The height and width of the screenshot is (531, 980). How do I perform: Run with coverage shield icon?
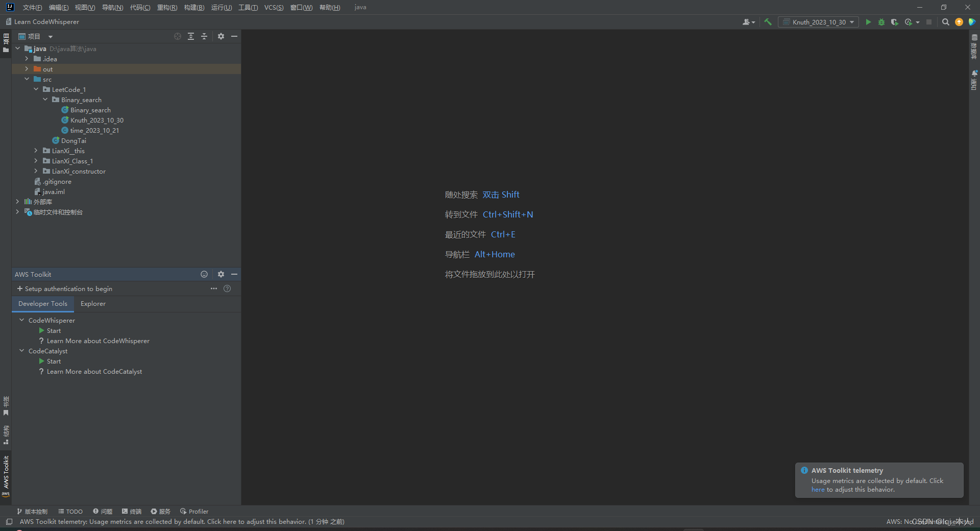(x=894, y=22)
